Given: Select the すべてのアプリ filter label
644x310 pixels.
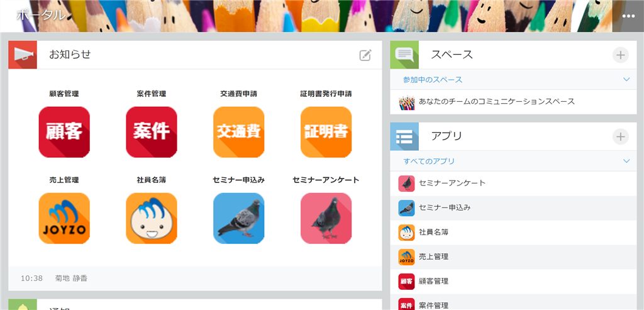Looking at the screenshot, I should click(429, 162).
